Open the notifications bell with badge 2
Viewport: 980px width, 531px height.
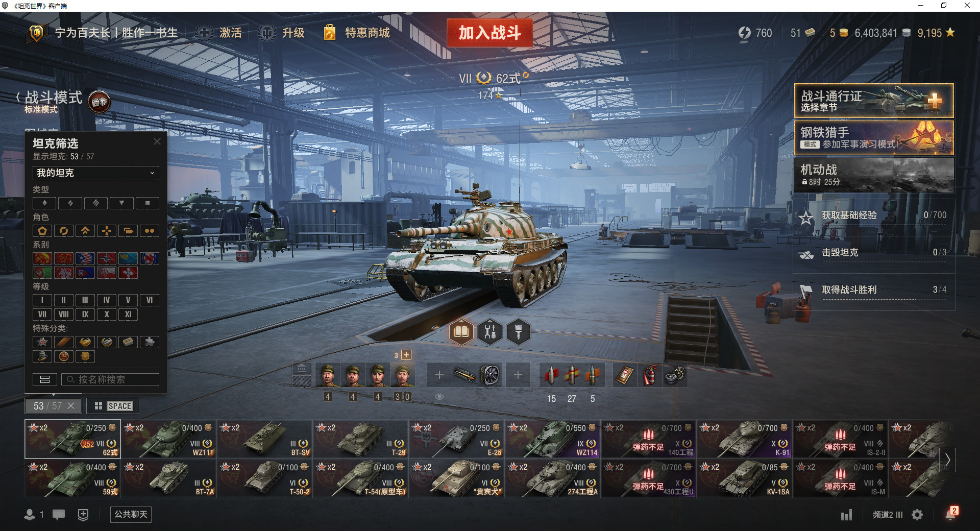coord(951,514)
